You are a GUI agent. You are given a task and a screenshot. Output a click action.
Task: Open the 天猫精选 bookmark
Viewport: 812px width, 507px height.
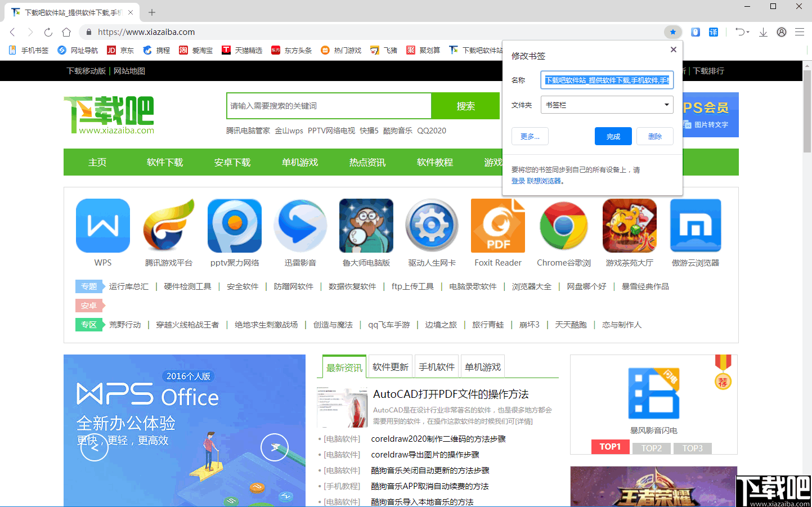(242, 50)
